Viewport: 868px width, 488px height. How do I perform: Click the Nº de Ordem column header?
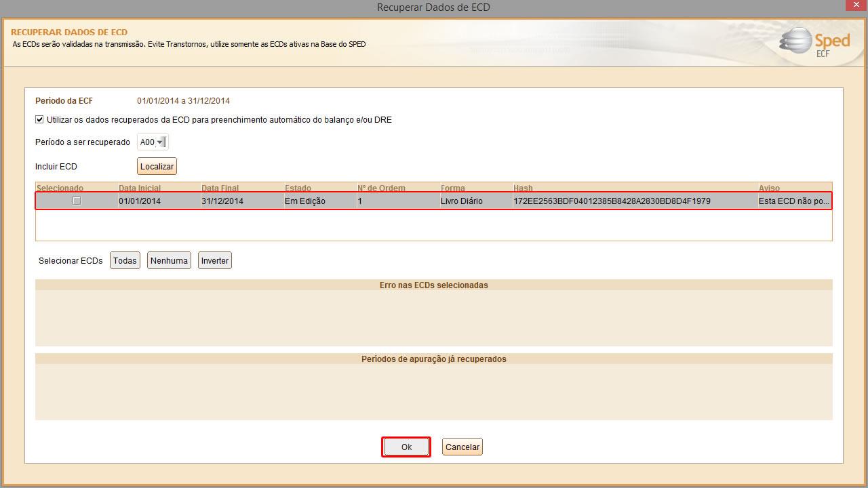[x=398, y=188]
